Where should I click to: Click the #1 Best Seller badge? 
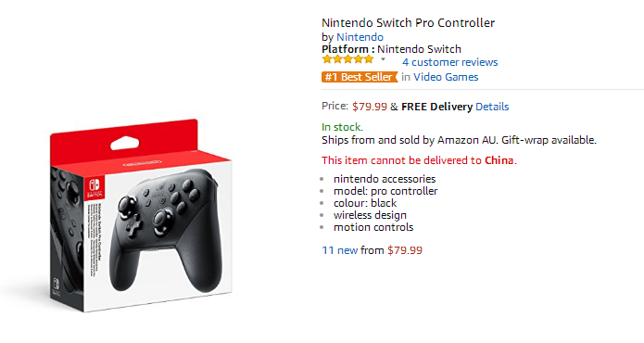coord(360,77)
